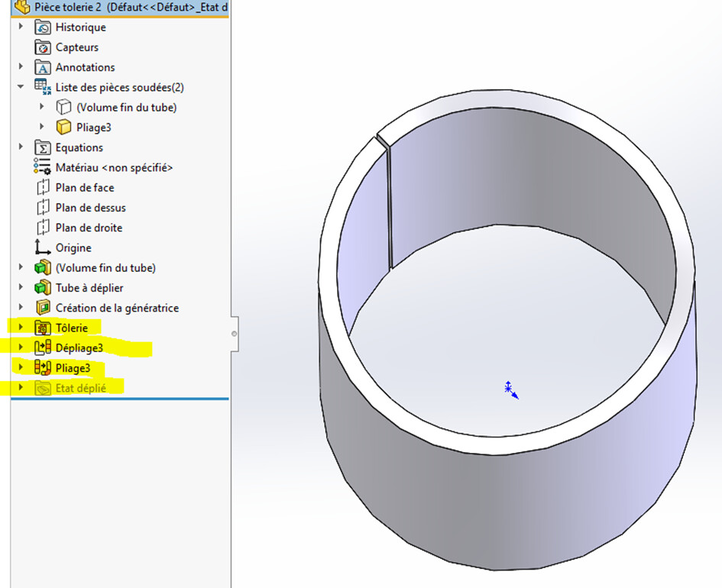The width and height of the screenshot is (722, 588).
Task: Select Plan de face in the tree
Action: (85, 188)
